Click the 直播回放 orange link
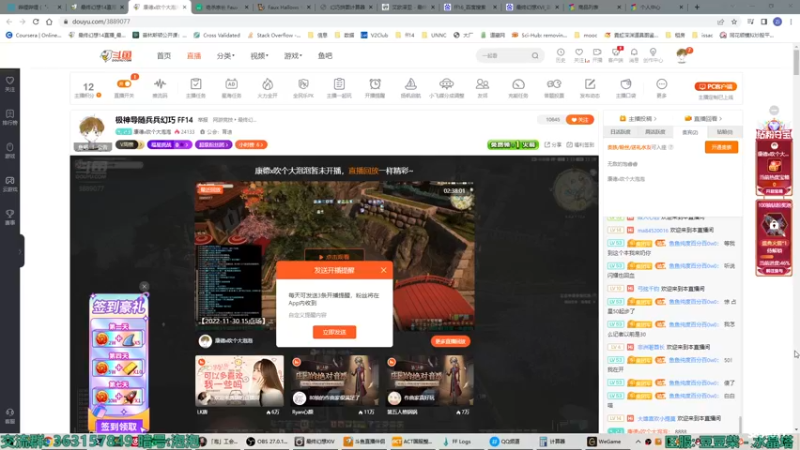Screen dimensions: 800x450 point(363,171)
